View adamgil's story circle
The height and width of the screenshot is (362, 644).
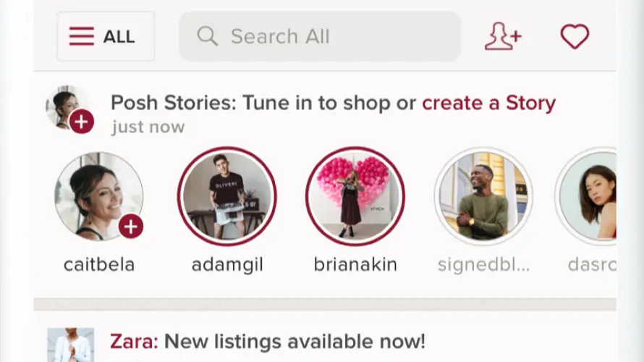[x=226, y=196]
